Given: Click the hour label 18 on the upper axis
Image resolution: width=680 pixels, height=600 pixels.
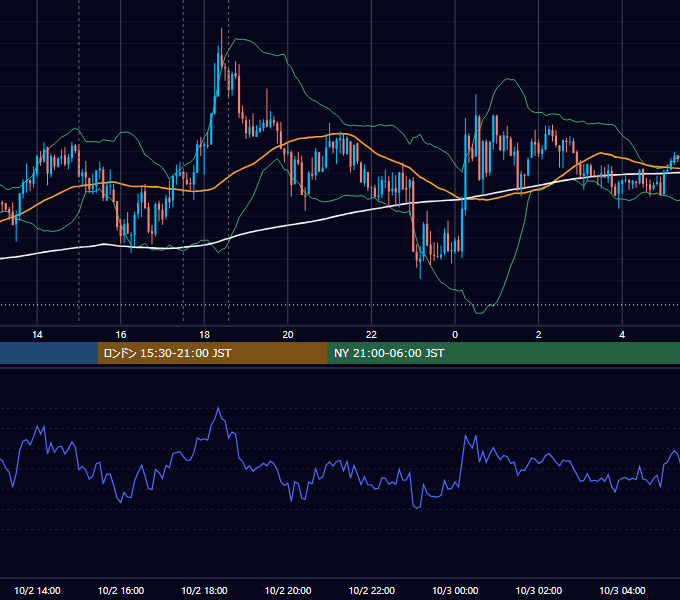Looking at the screenshot, I should 204,335.
